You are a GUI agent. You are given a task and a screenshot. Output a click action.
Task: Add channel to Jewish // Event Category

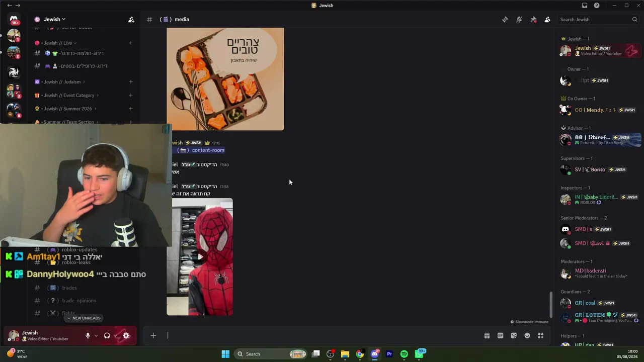(x=131, y=96)
